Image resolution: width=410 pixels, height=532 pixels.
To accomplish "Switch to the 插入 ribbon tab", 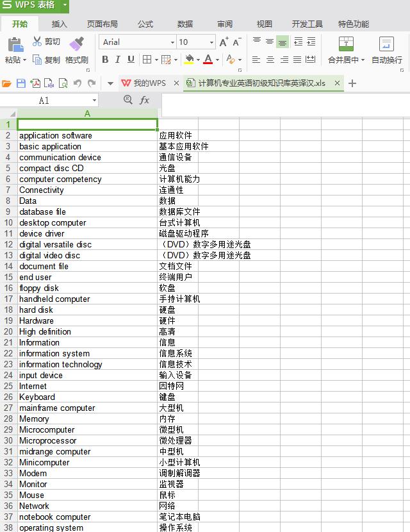I will coord(60,24).
